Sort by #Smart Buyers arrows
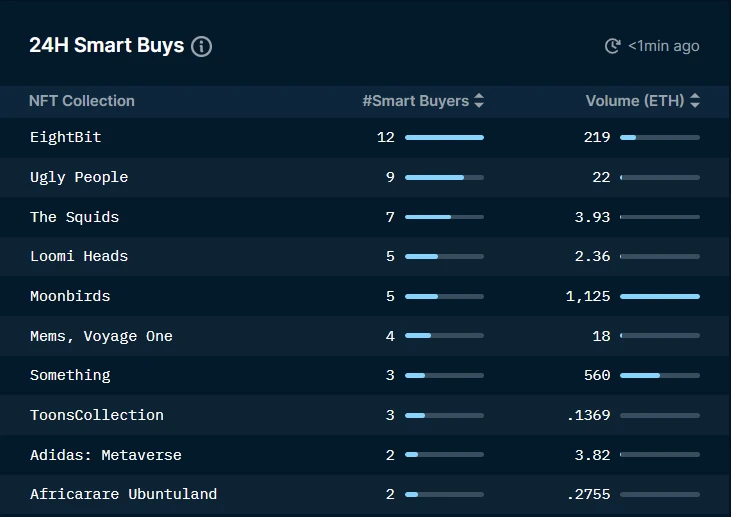This screenshot has width=731, height=517. click(479, 101)
